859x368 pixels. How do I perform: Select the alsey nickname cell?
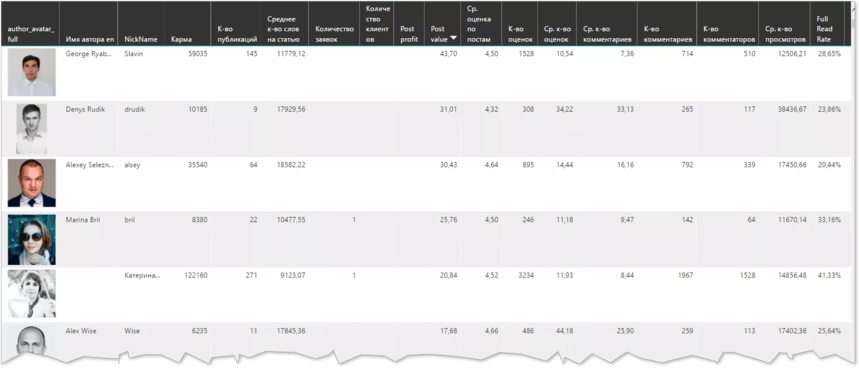[132, 164]
